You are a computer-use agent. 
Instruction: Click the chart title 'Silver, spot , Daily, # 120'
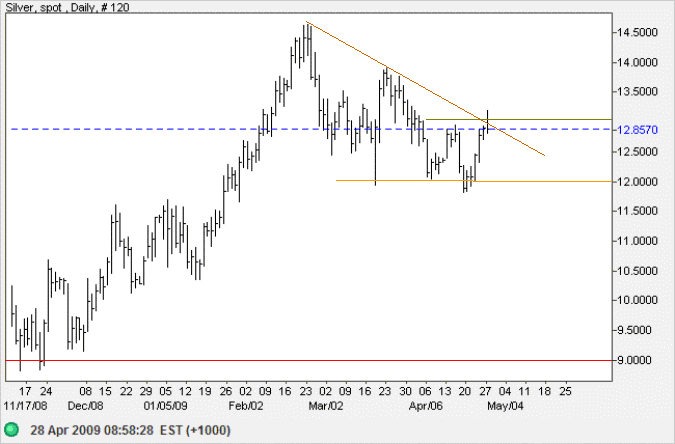point(68,7)
